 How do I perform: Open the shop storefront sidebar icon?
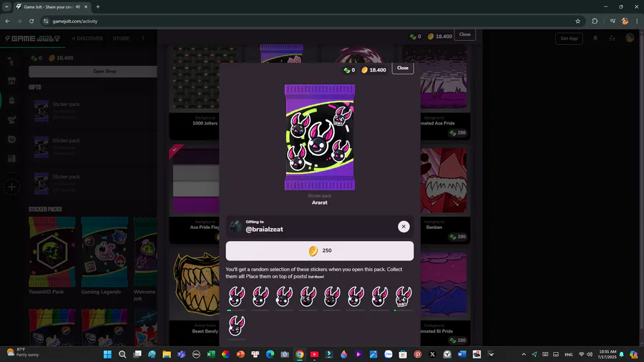tap(11, 81)
